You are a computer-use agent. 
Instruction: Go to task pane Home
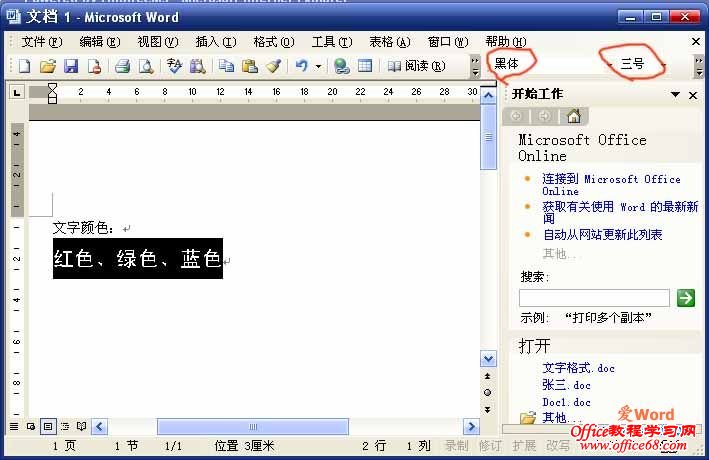(x=574, y=116)
